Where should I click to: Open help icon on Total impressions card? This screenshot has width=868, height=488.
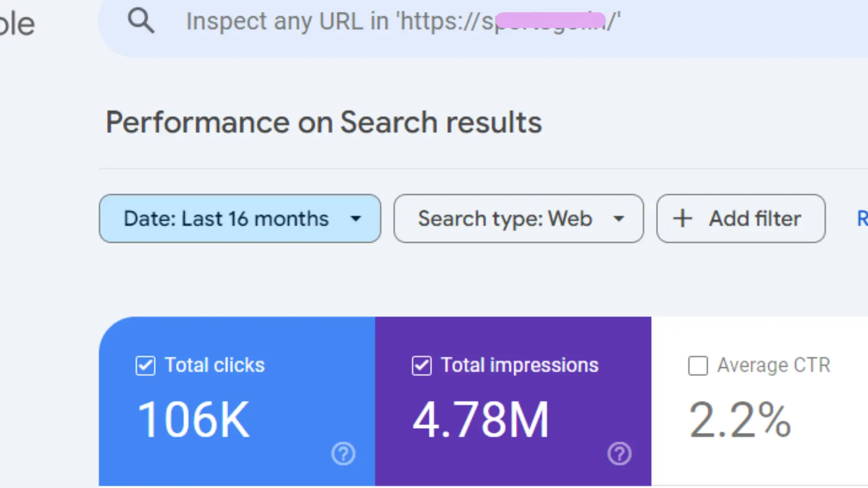tap(619, 454)
